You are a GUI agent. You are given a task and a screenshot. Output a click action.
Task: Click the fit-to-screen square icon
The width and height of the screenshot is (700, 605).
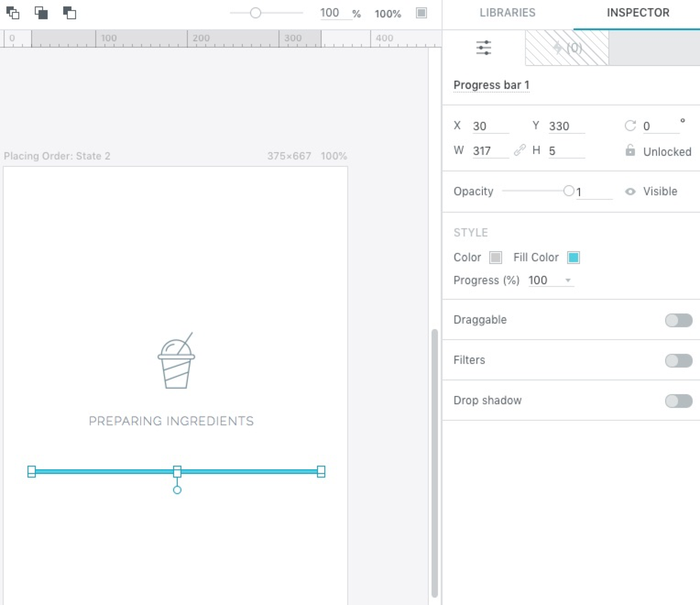tap(421, 13)
